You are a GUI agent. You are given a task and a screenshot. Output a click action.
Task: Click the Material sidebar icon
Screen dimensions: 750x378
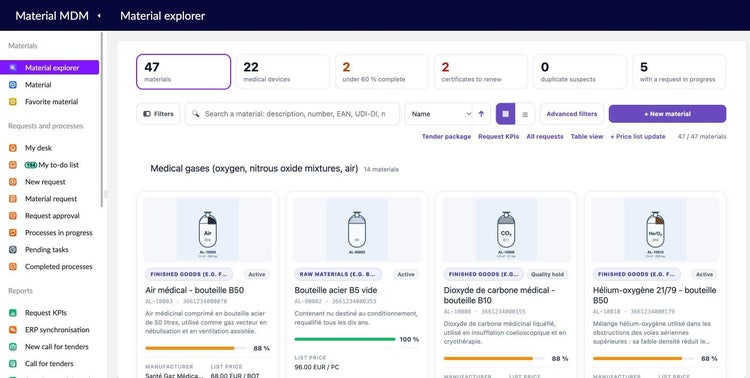pyautogui.click(x=13, y=85)
